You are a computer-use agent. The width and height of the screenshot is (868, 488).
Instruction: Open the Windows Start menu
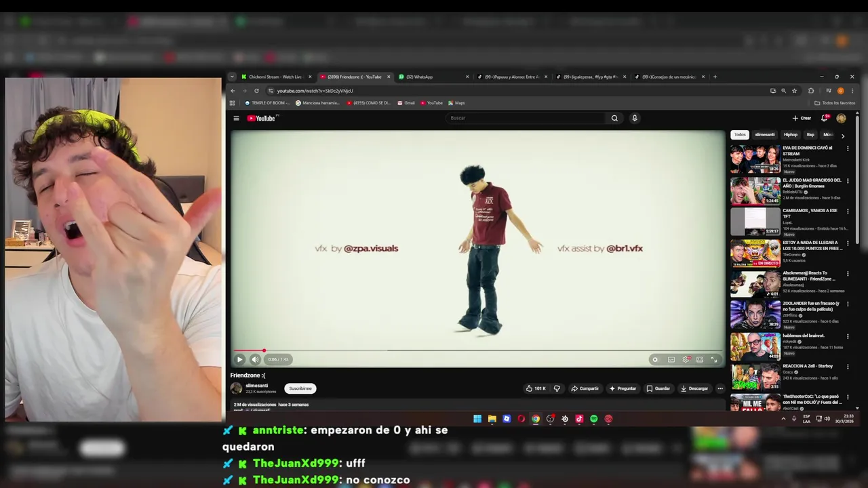477,419
